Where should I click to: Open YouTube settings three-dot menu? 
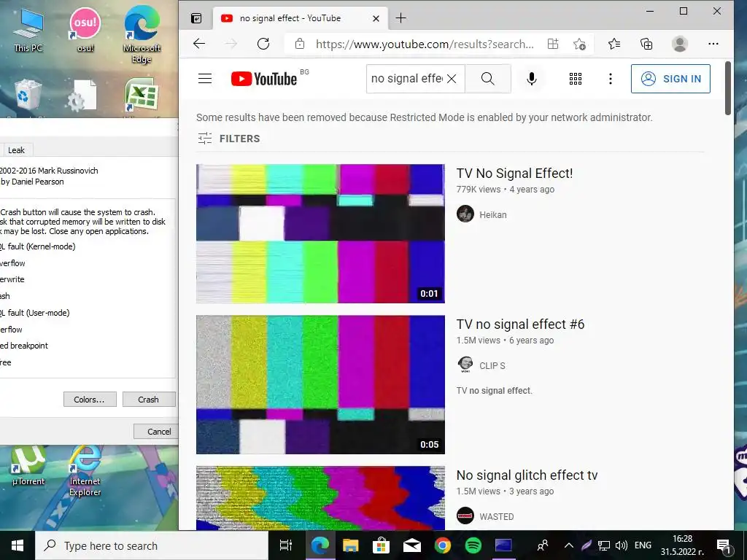pos(611,79)
